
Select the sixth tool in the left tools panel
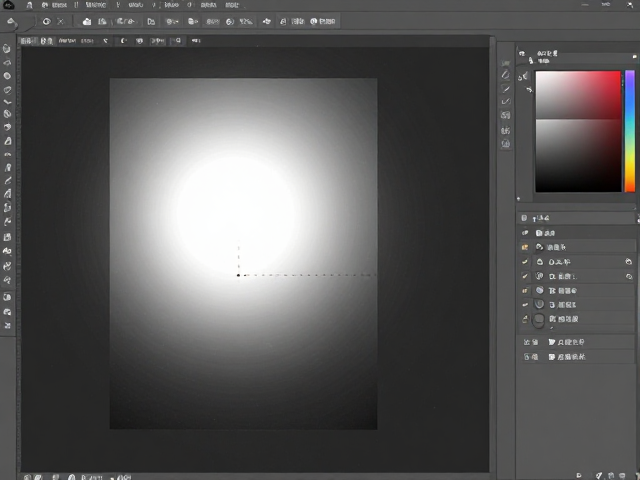tap(7, 114)
